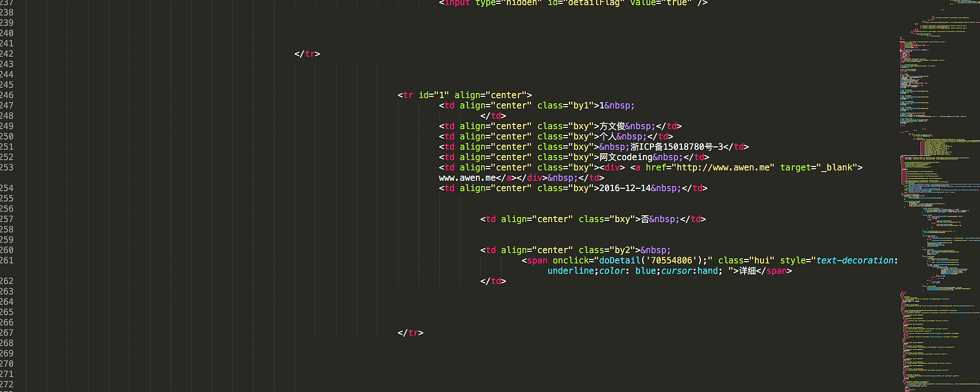Click inside the minimap code preview
Viewport: 980px width, 392px height.
pyautogui.click(x=936, y=172)
